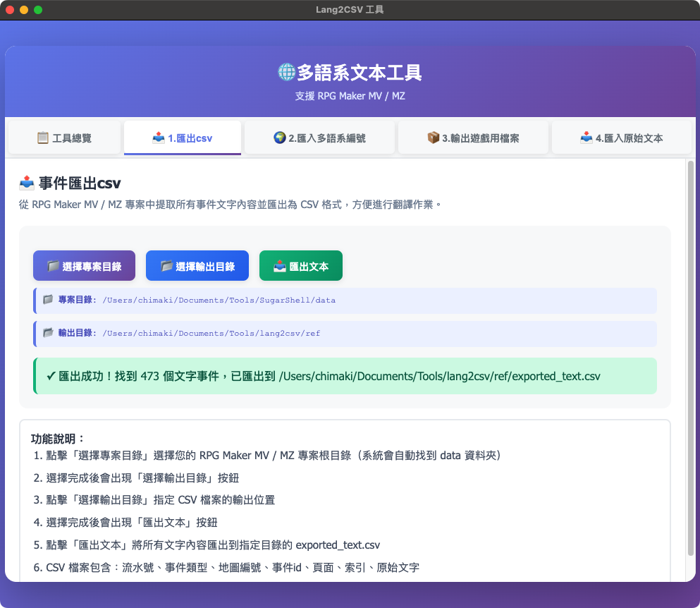Click instruction step 6 about CSV 檔案包含

(x=226, y=567)
